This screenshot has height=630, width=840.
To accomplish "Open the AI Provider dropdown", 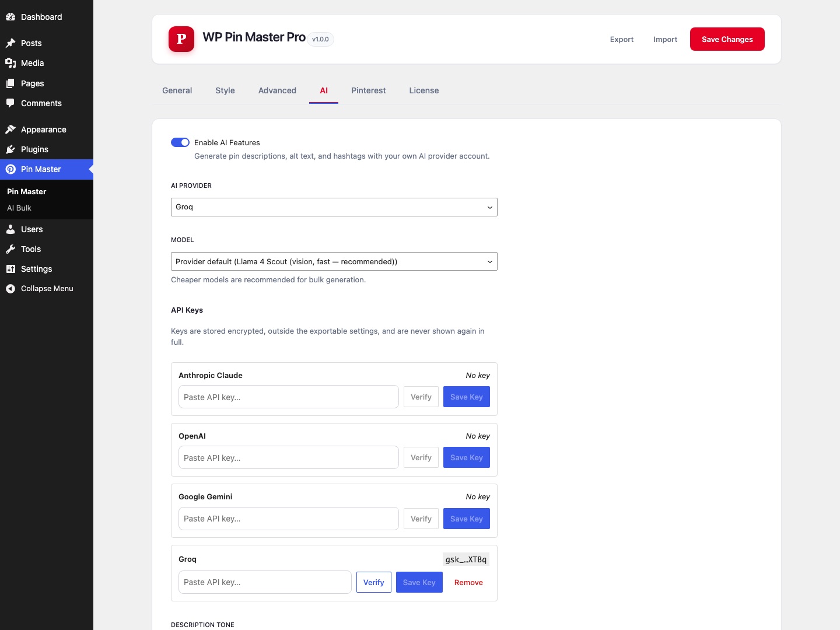I will click(x=334, y=207).
